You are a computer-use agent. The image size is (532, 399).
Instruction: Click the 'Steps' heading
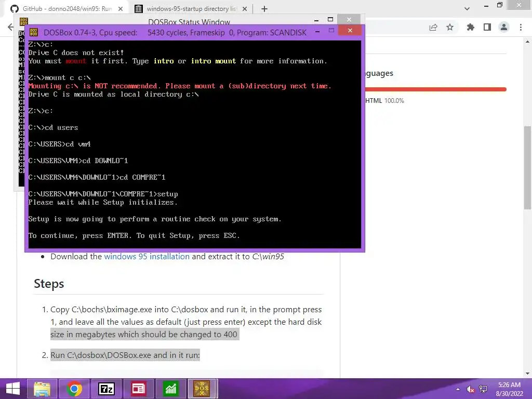pos(49,284)
